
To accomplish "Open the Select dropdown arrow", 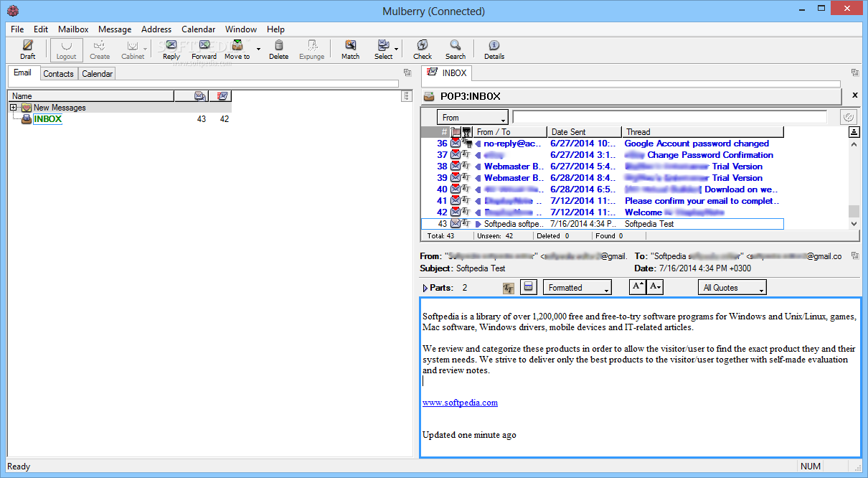I will [x=396, y=50].
